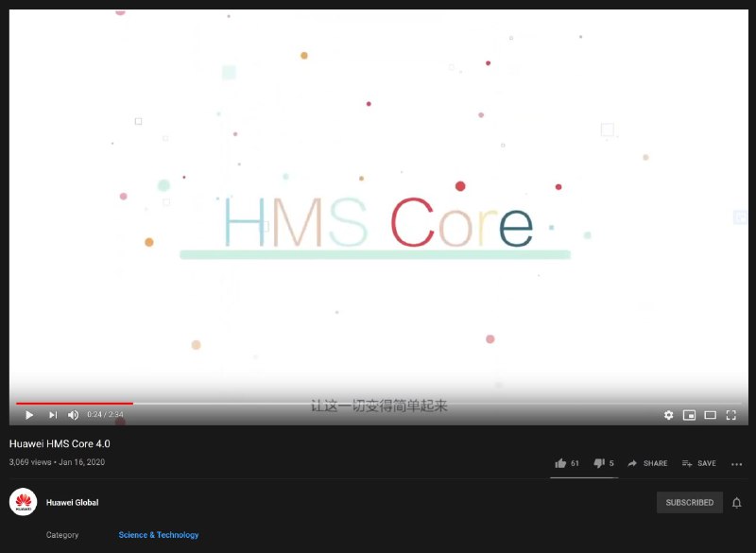Click the 3,069 views Jan 16, 2020 text
The image size is (756, 553).
pyautogui.click(x=57, y=462)
